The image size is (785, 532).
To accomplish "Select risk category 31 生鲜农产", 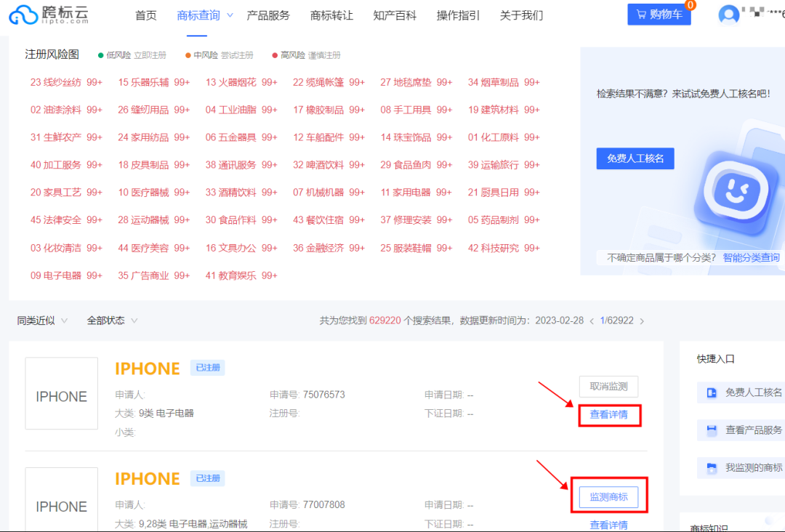I will click(x=66, y=137).
